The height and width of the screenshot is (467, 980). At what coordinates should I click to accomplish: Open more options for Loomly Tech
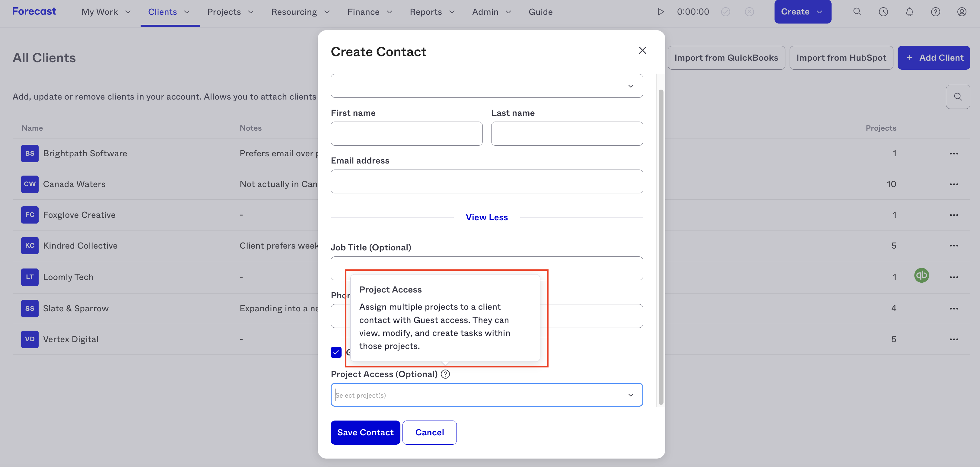(954, 277)
